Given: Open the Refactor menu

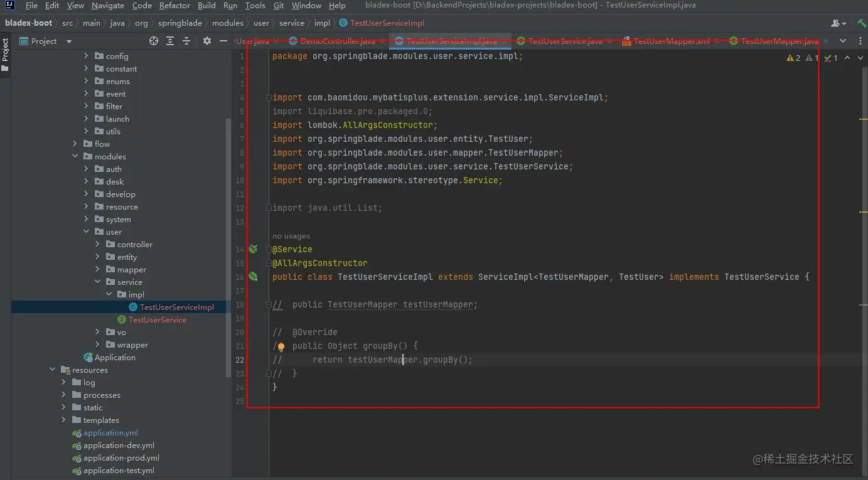Looking at the screenshot, I should click(174, 6).
